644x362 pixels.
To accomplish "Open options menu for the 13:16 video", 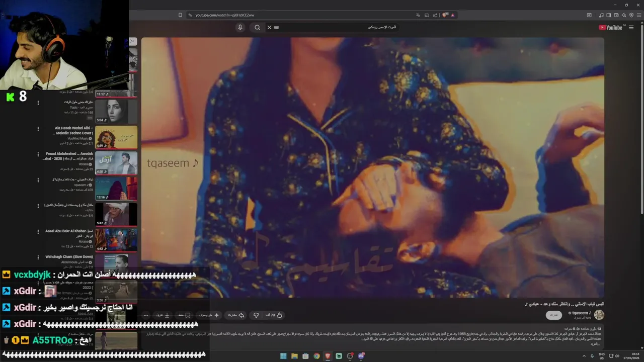I will pyautogui.click(x=38, y=181).
